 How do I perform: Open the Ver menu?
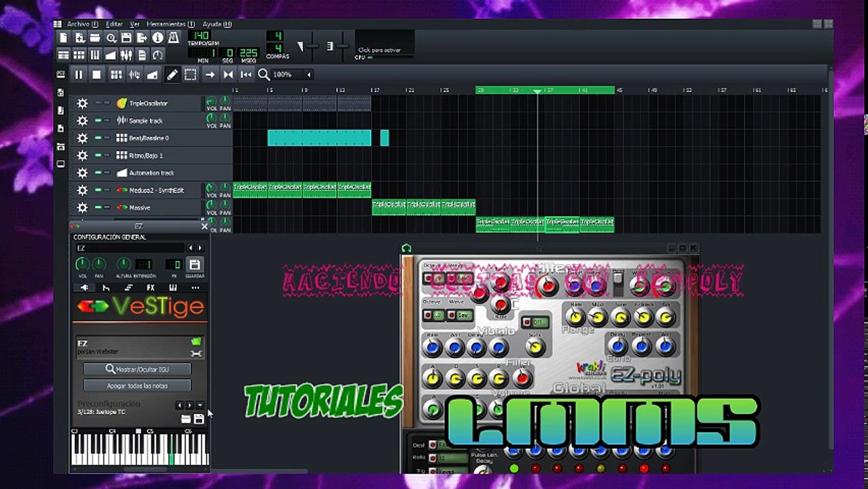coord(134,24)
